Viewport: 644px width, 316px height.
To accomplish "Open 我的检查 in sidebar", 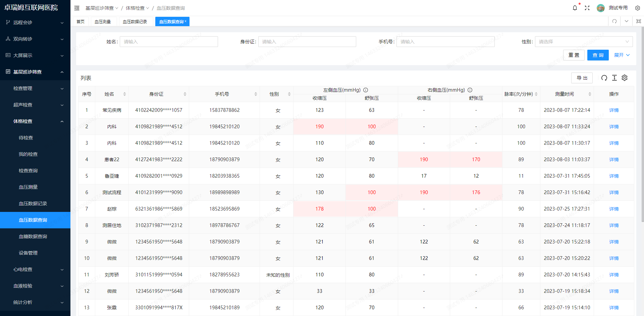I will (x=35, y=154).
